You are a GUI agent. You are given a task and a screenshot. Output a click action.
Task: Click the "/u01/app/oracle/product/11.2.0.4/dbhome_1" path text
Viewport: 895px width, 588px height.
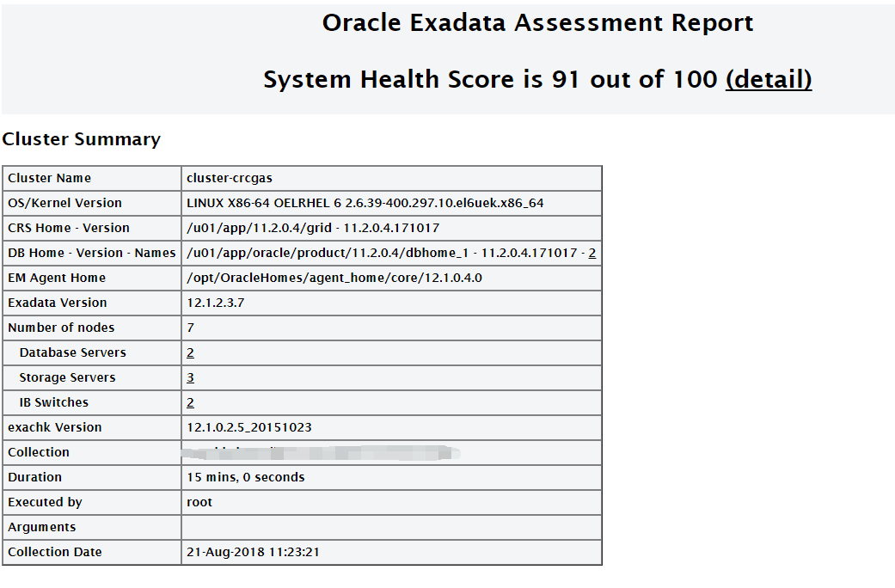pos(327,253)
